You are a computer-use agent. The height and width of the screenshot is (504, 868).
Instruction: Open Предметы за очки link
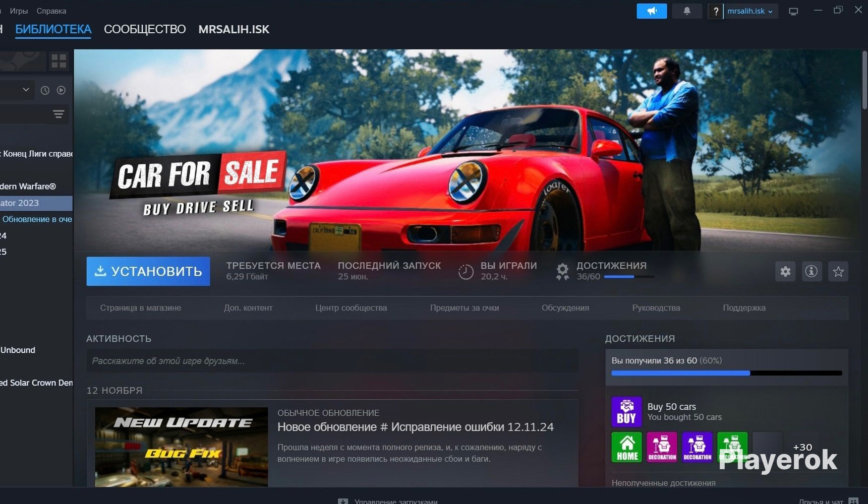tap(465, 308)
